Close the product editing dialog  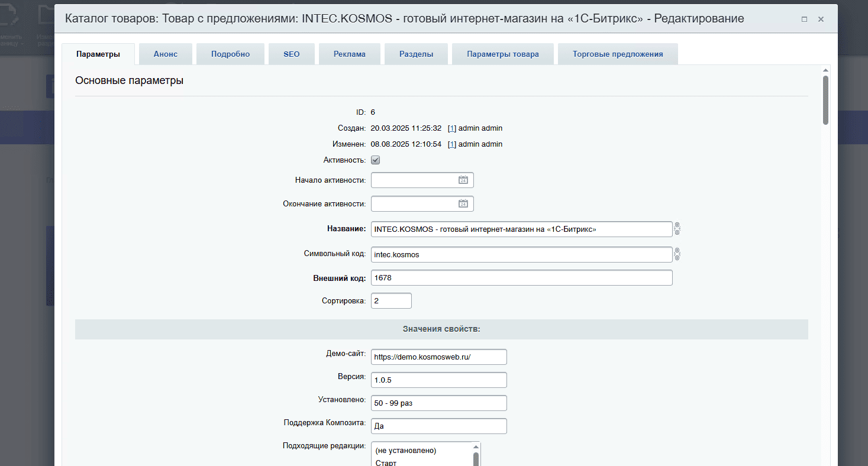coord(821,19)
